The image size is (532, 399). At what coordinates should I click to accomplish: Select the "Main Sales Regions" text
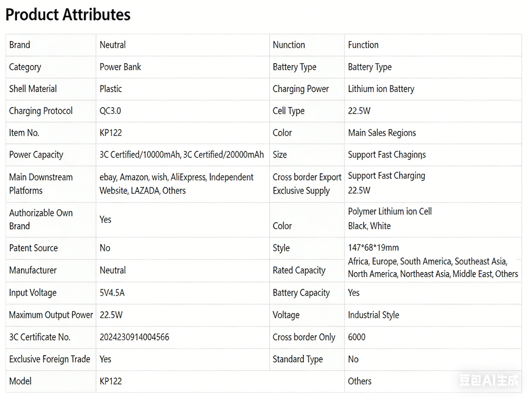tap(382, 133)
